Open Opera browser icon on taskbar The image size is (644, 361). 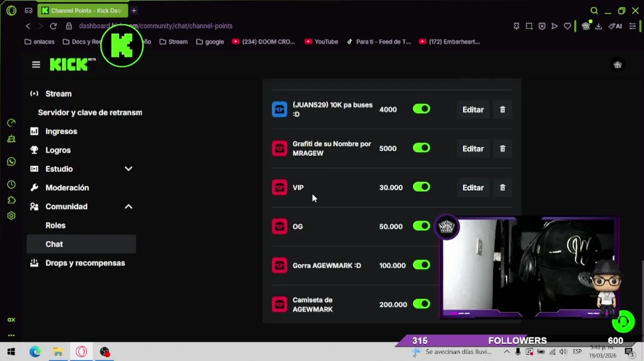click(81, 352)
